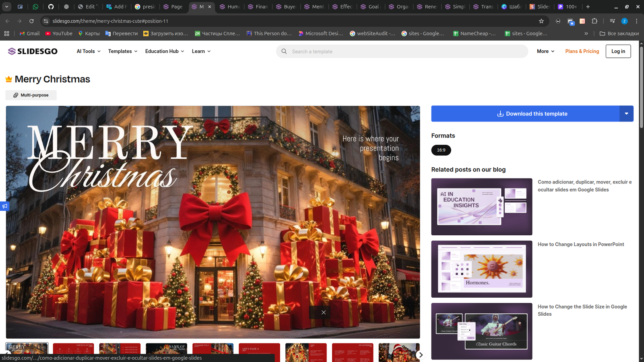Open the Plans & Pricing link
The height and width of the screenshot is (362, 644).
(582, 51)
